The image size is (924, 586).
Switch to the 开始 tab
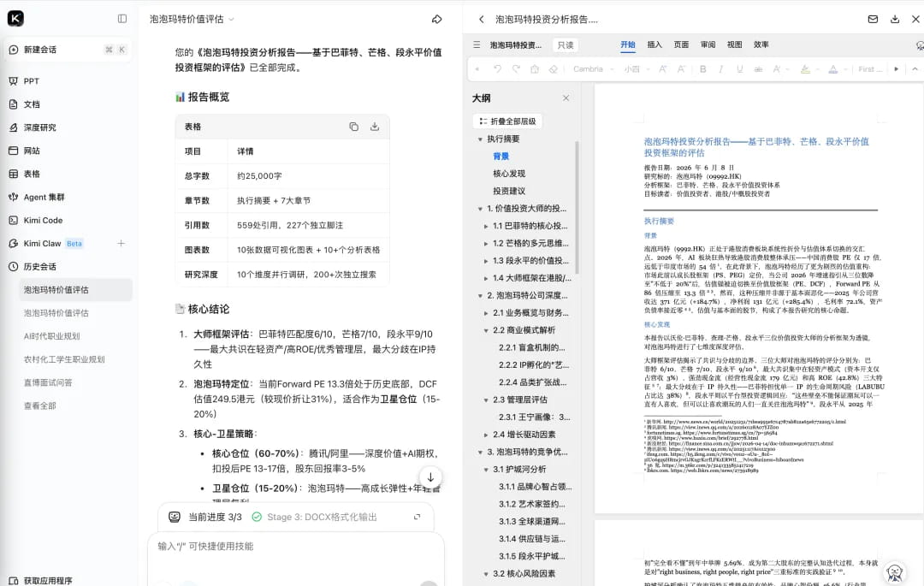(x=628, y=44)
